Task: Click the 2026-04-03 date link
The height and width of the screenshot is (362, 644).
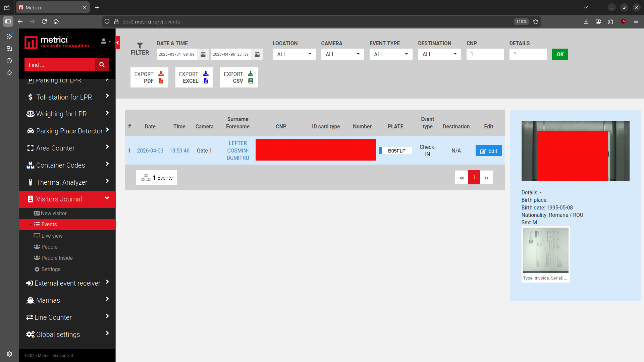Action: (x=150, y=150)
